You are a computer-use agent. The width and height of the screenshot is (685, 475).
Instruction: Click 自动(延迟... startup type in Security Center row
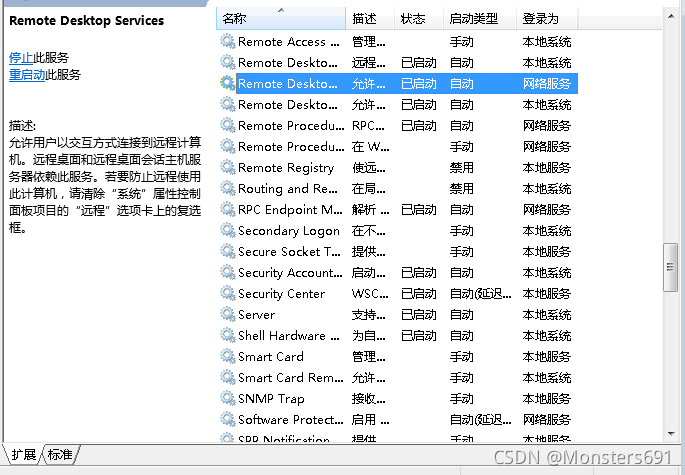point(481,294)
